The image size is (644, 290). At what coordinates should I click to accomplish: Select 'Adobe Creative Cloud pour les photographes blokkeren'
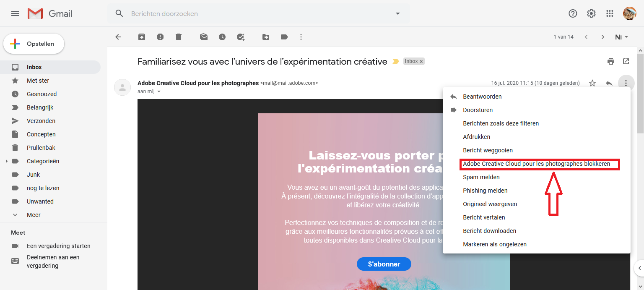click(536, 164)
